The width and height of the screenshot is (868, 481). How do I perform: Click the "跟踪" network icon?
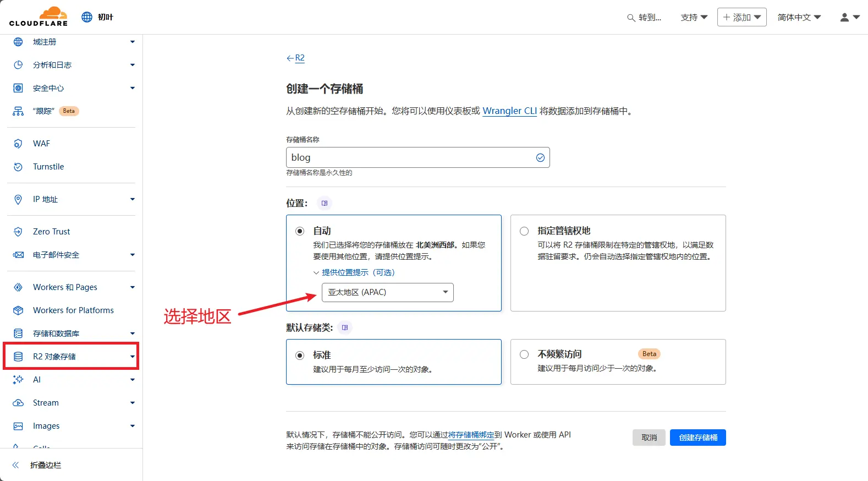[x=18, y=111]
